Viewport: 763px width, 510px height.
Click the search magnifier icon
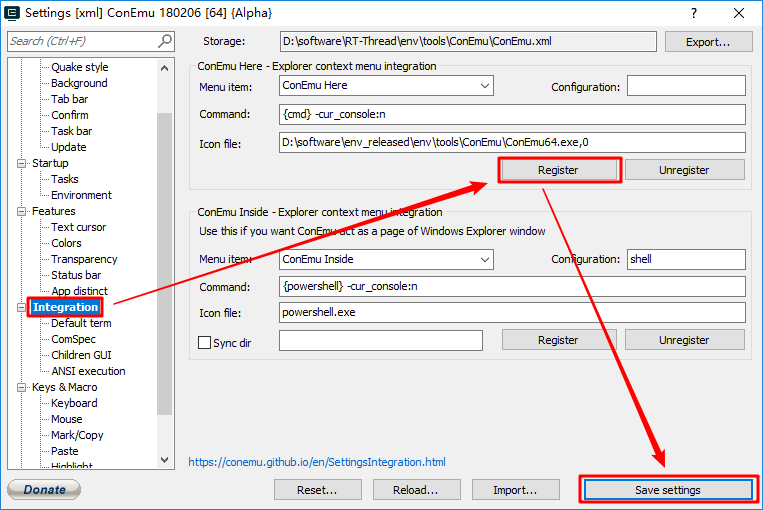point(165,41)
